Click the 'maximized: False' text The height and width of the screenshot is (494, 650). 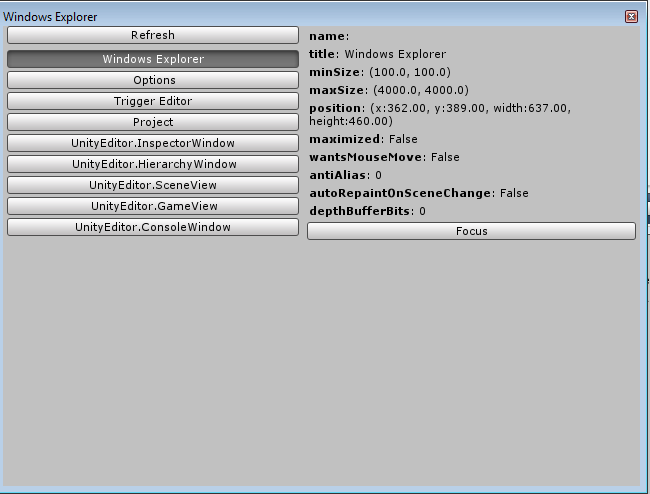[363, 139]
